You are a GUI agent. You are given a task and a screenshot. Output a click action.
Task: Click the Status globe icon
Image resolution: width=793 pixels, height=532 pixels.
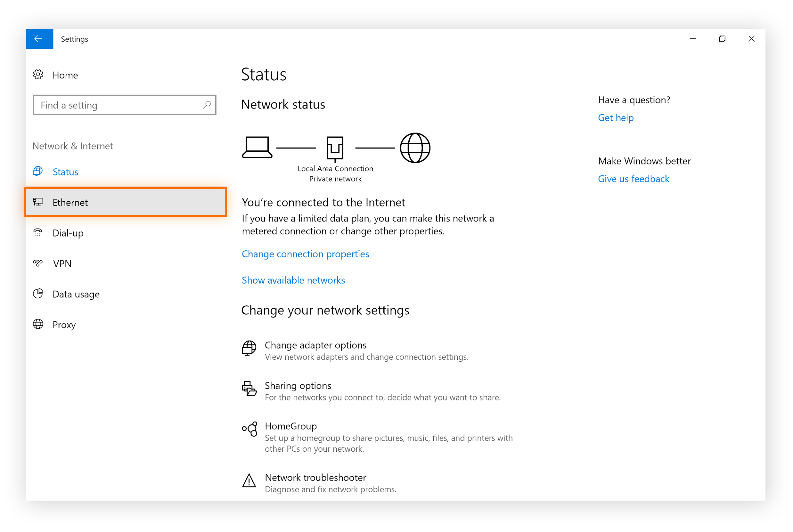(37, 171)
